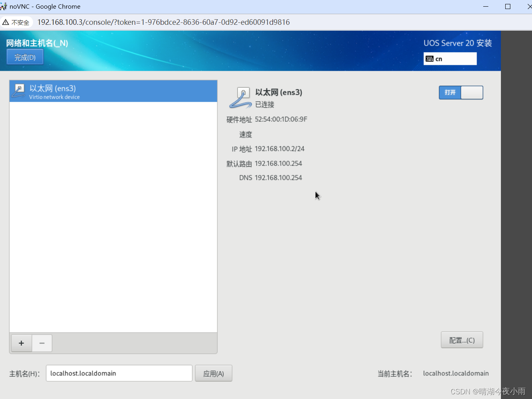Focus the hostname input field
This screenshot has width=532, height=399.
(119, 373)
